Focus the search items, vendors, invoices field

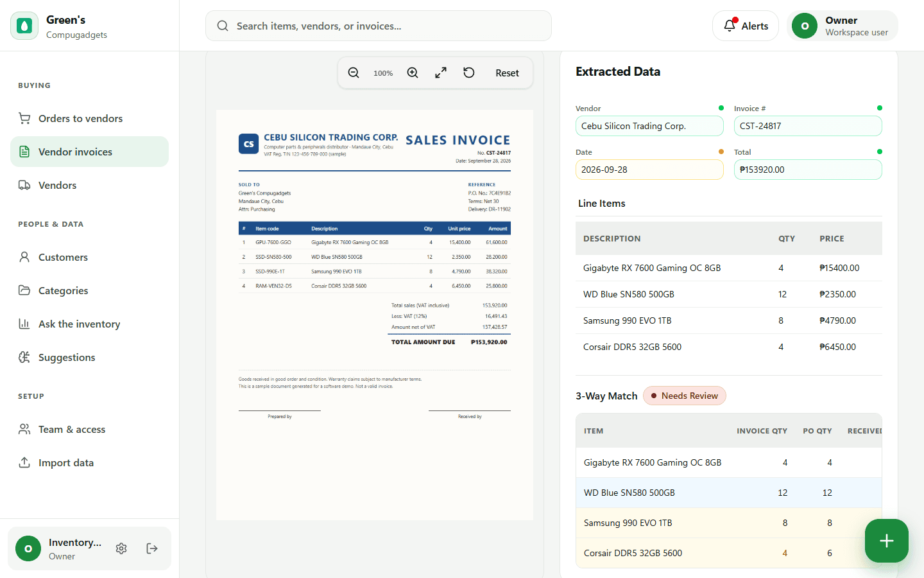tap(379, 26)
